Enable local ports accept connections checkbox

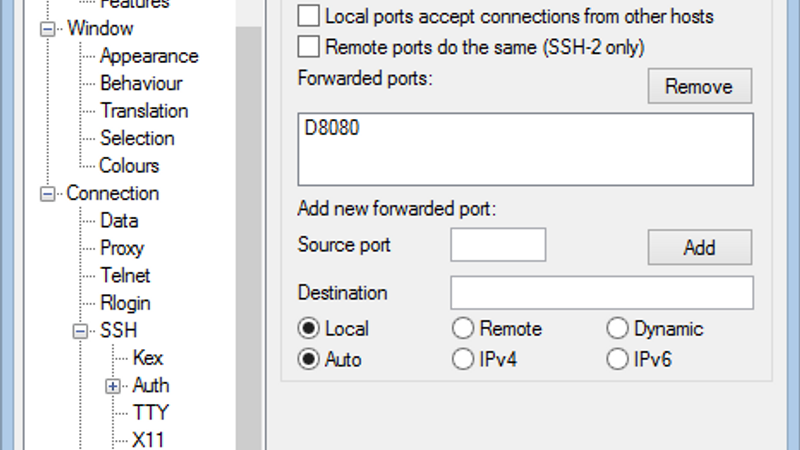(310, 17)
